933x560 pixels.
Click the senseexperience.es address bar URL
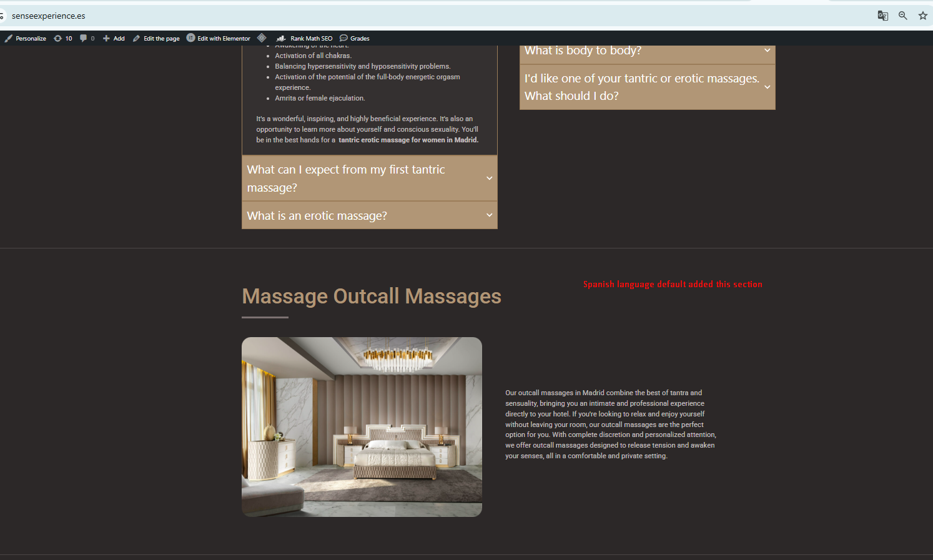(49, 16)
